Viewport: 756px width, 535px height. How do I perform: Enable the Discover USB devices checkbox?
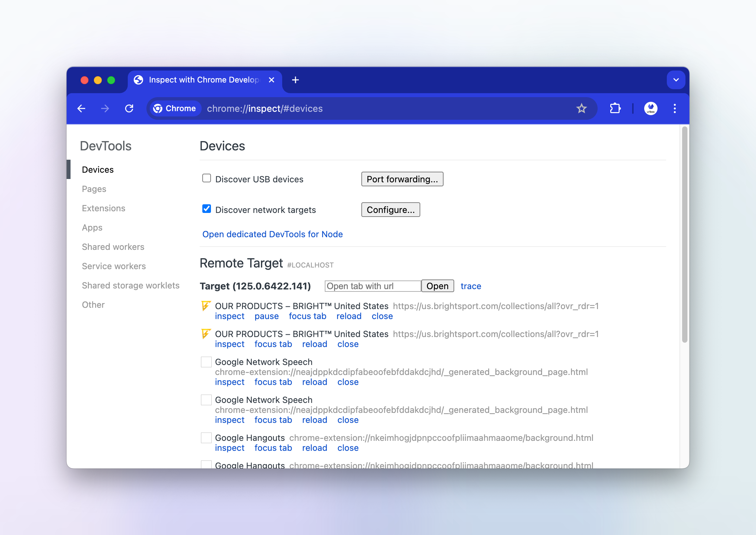(x=206, y=179)
